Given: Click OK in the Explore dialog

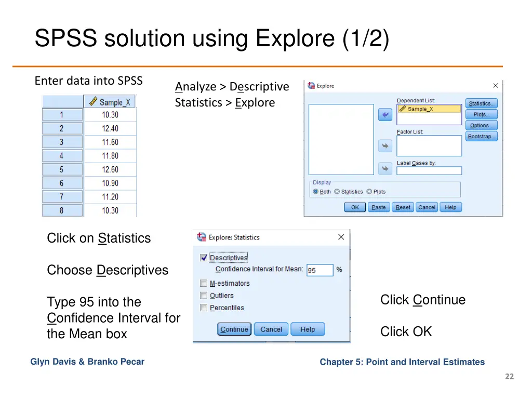Looking at the screenshot, I should click(x=355, y=207).
